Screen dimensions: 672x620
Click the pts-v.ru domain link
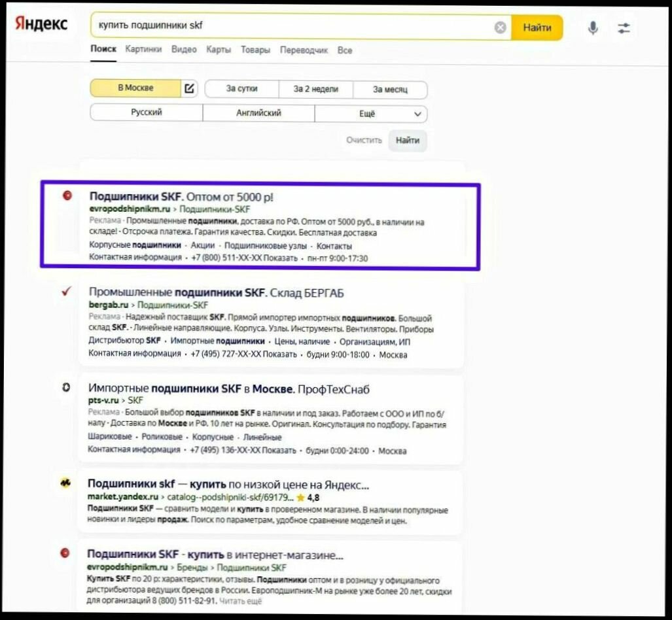103,400
